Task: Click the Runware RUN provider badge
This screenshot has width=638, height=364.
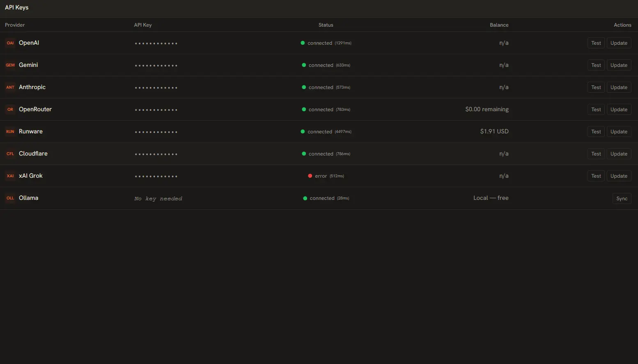Action: 10,132
